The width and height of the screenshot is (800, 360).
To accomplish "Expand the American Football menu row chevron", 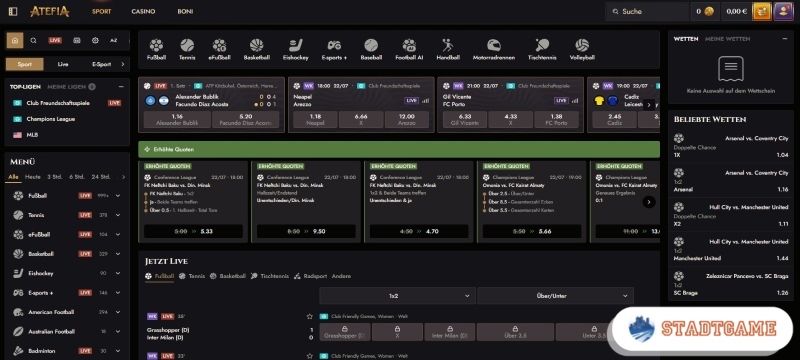I will tap(118, 312).
